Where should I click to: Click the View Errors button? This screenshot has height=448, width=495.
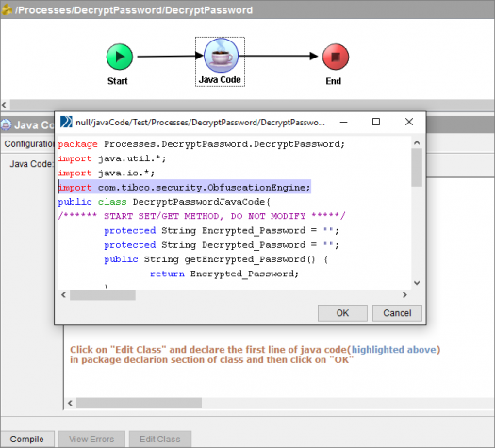tap(91, 439)
